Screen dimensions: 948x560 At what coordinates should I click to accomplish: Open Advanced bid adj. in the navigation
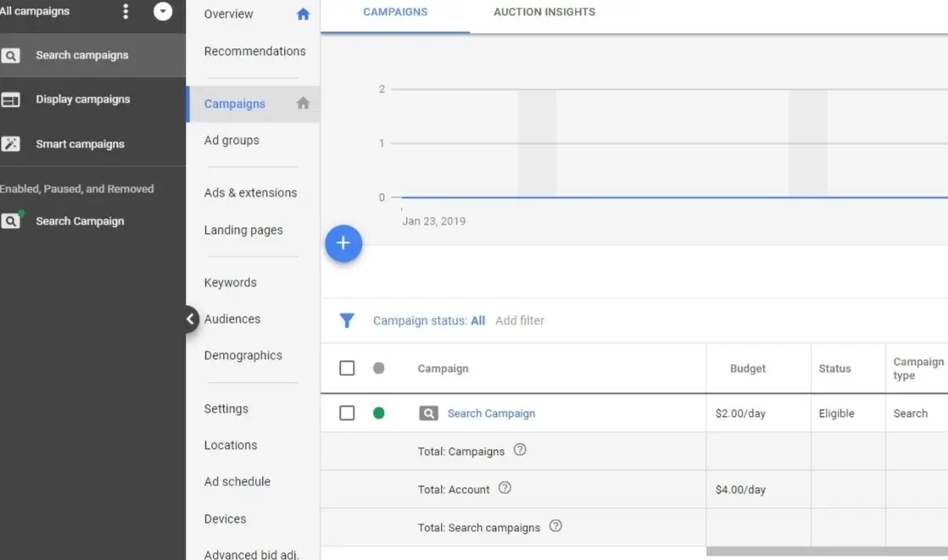(x=252, y=554)
